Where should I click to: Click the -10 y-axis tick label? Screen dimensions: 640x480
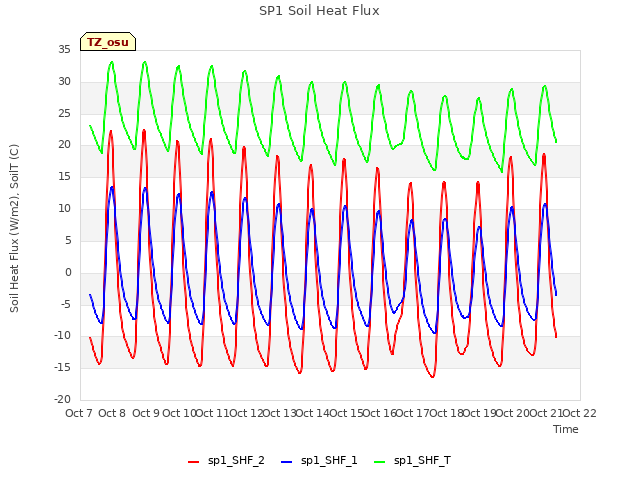(x=62, y=336)
